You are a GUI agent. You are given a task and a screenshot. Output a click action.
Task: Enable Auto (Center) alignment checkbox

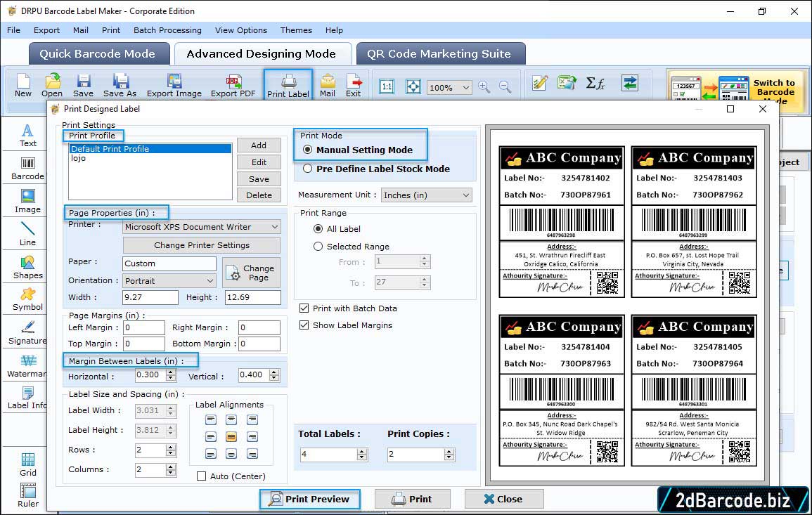click(x=202, y=476)
